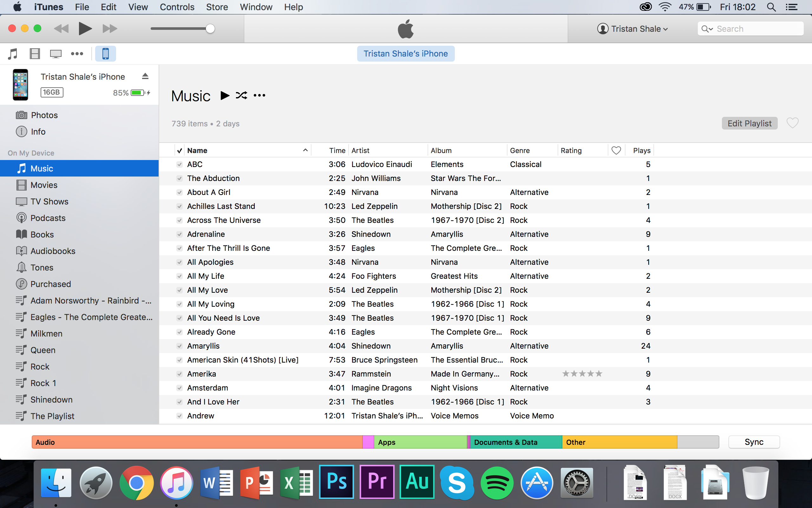The image size is (812, 508).
Task: Open Notification Center list icon
Action: point(792,7)
